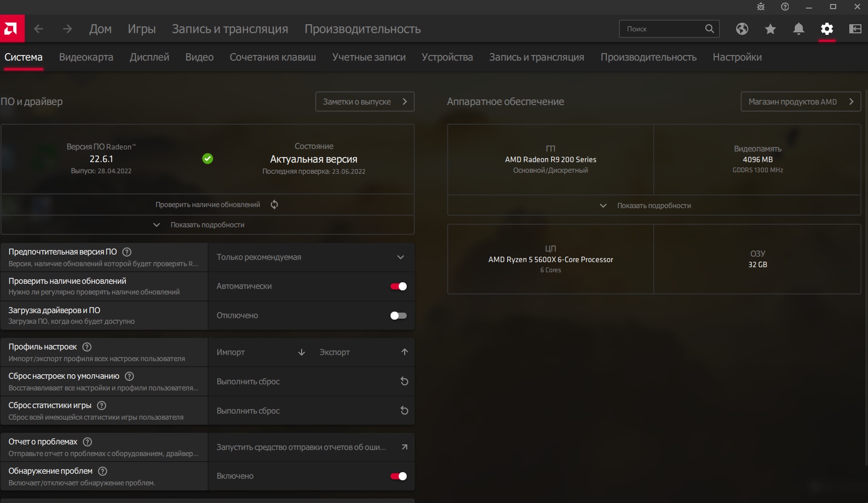Open the Игры menu
The height and width of the screenshot is (503, 868).
click(141, 29)
